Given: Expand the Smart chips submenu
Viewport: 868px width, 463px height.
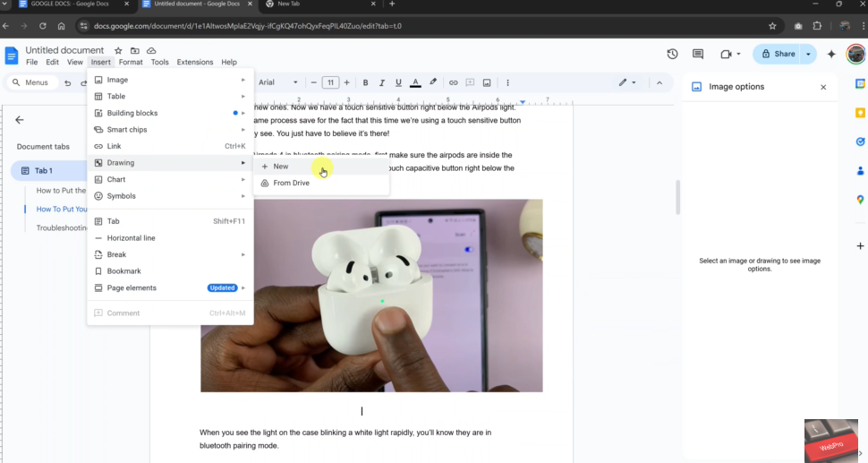Looking at the screenshot, I should pyautogui.click(x=171, y=130).
